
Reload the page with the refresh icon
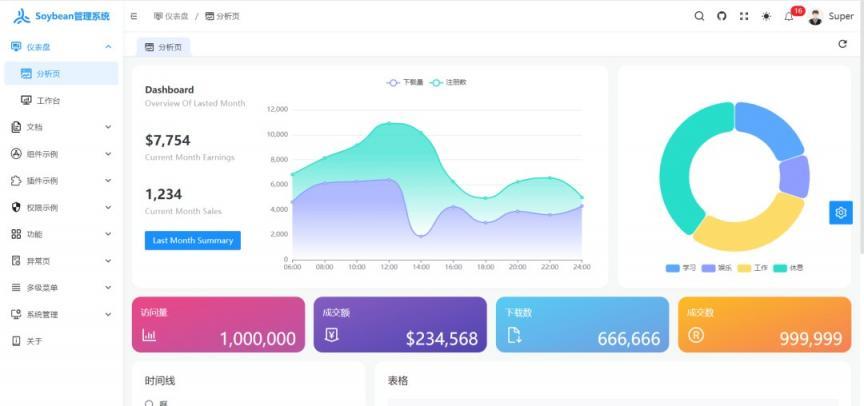(842, 44)
